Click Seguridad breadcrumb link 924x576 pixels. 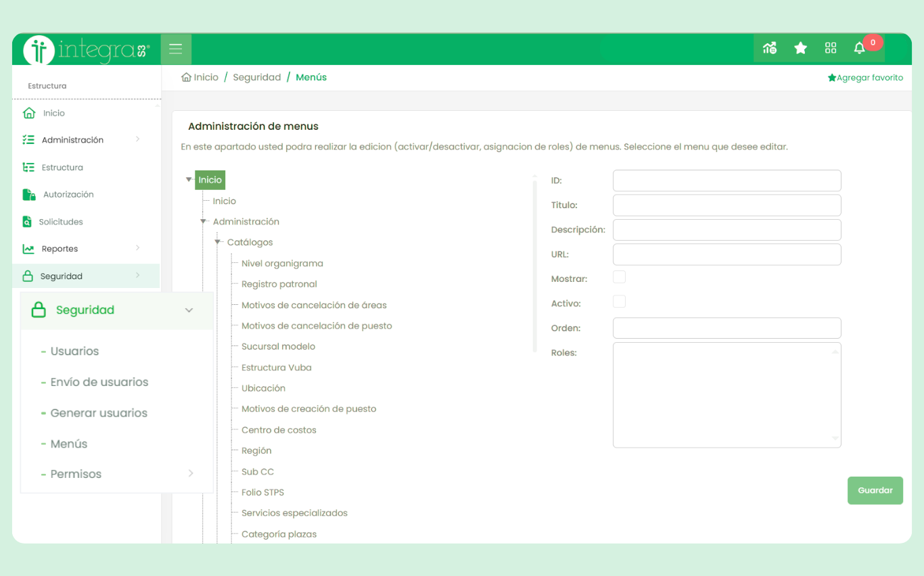tap(257, 77)
